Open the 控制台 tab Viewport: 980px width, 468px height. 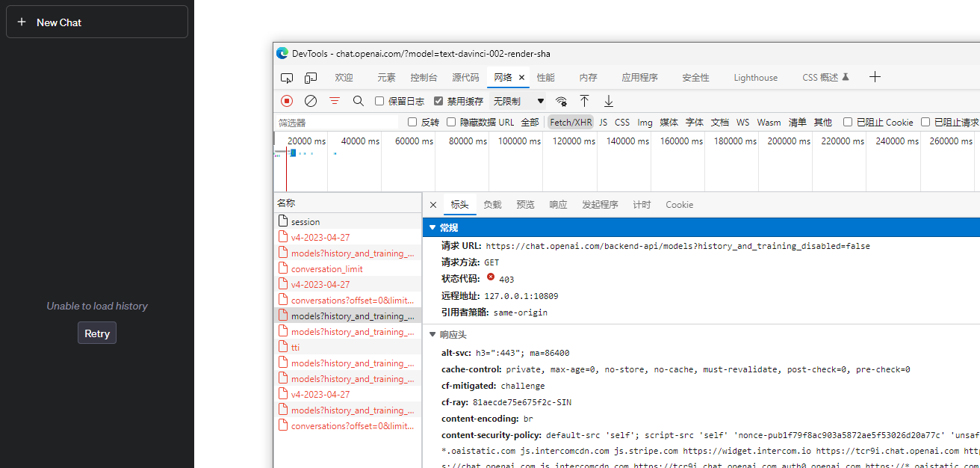(x=424, y=78)
